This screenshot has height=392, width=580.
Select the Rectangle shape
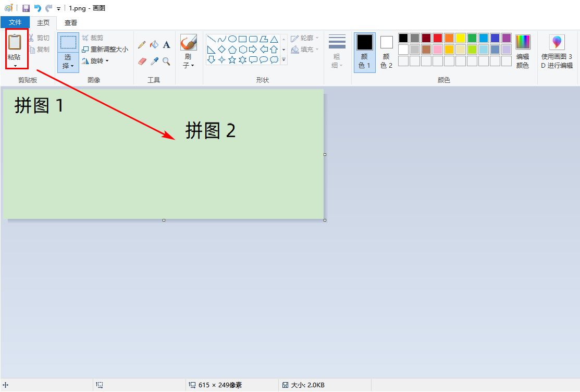click(243, 39)
